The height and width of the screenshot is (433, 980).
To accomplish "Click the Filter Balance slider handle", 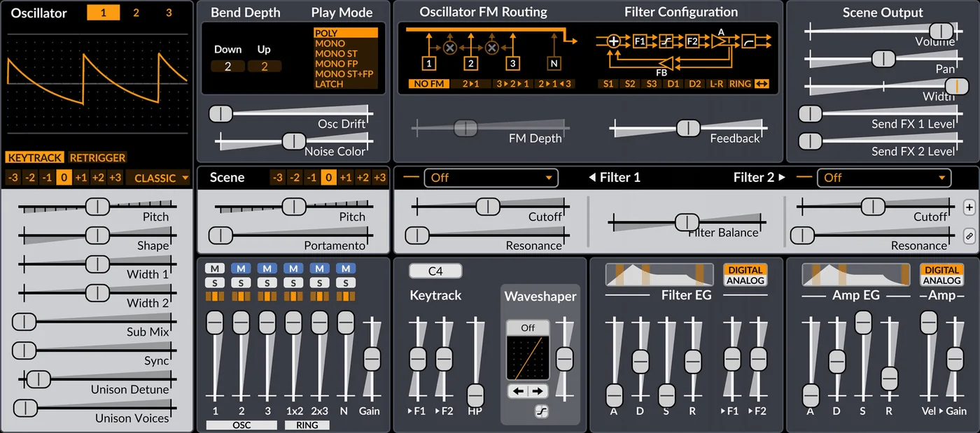I will click(x=687, y=222).
